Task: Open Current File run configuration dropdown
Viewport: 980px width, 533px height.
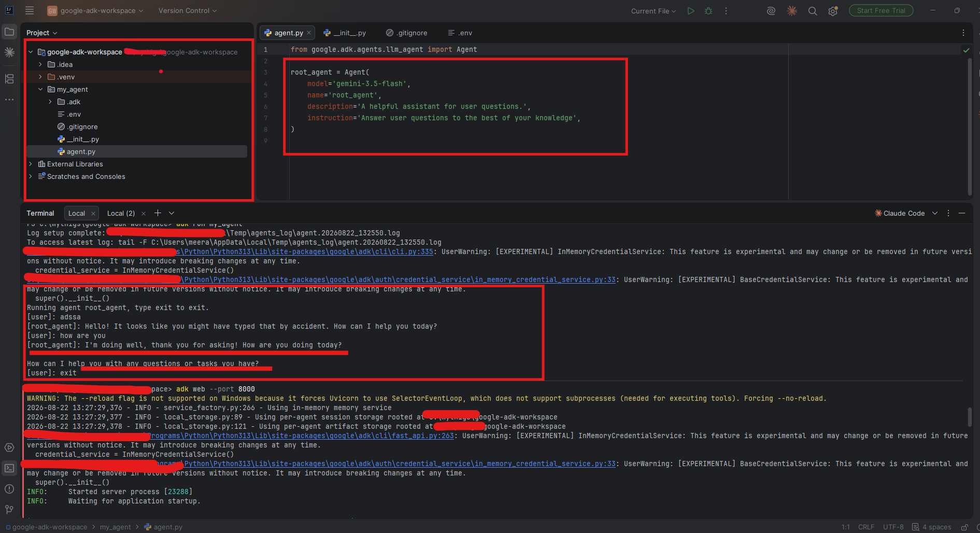Action: pyautogui.click(x=654, y=11)
